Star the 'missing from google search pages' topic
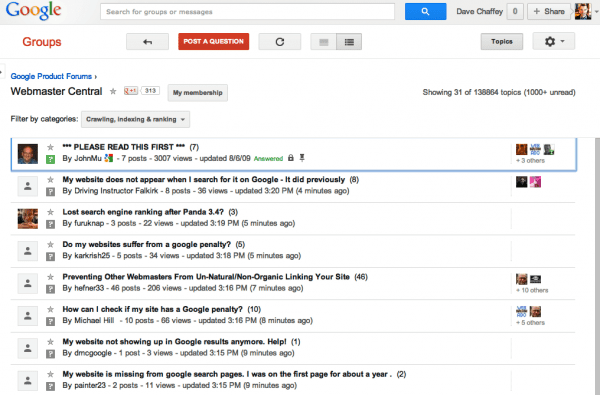 coord(50,374)
